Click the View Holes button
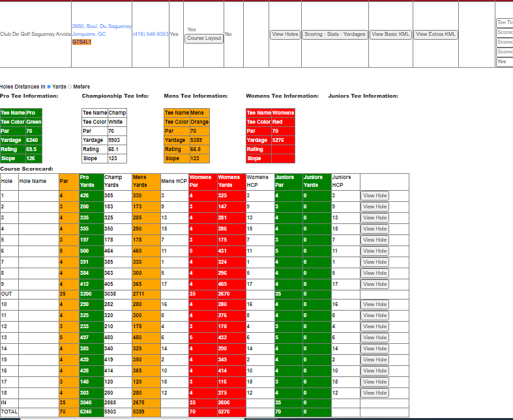Screen dimensions: 513x420 (x=285, y=35)
